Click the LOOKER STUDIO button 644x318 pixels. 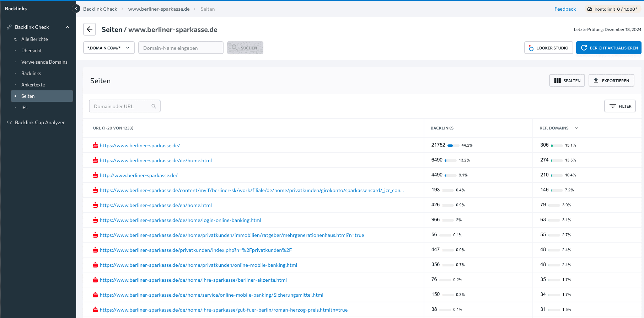(x=548, y=48)
